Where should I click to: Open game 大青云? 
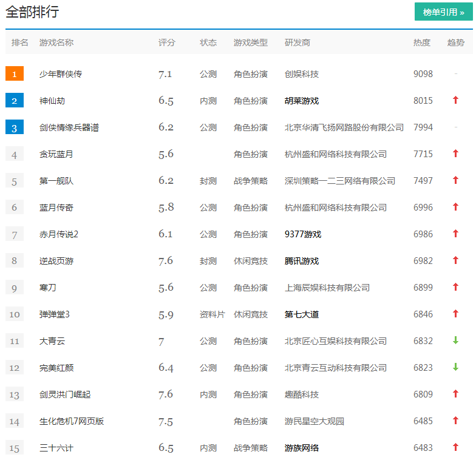point(52,341)
